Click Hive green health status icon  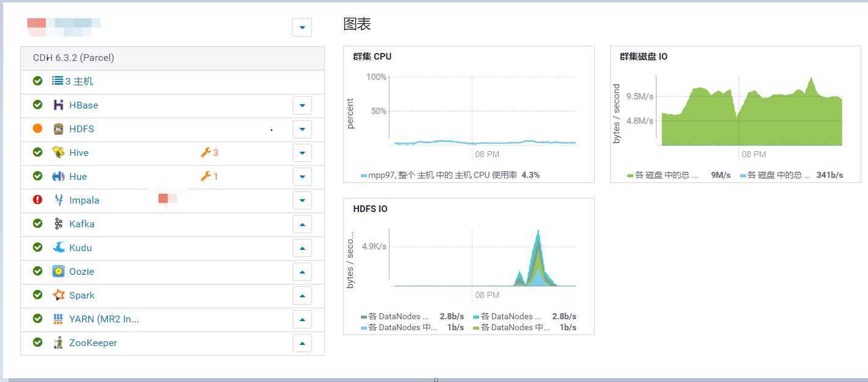point(38,152)
